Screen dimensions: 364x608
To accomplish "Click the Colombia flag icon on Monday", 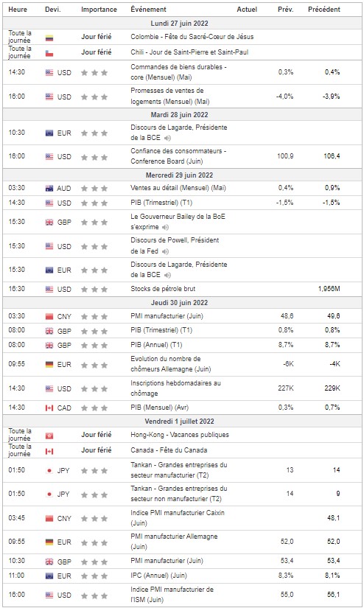I will point(49,38).
